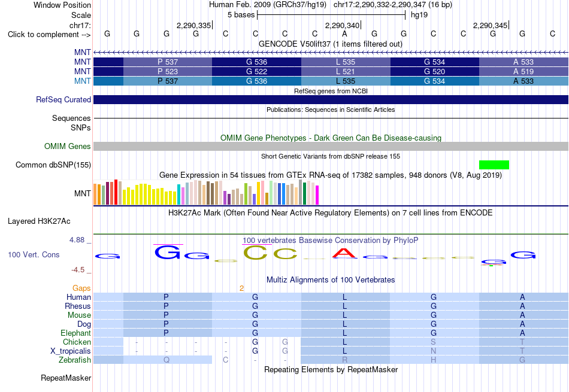The width and height of the screenshot is (569, 392).
Task: Click the 'Chicken' species label
Action: [x=77, y=342]
